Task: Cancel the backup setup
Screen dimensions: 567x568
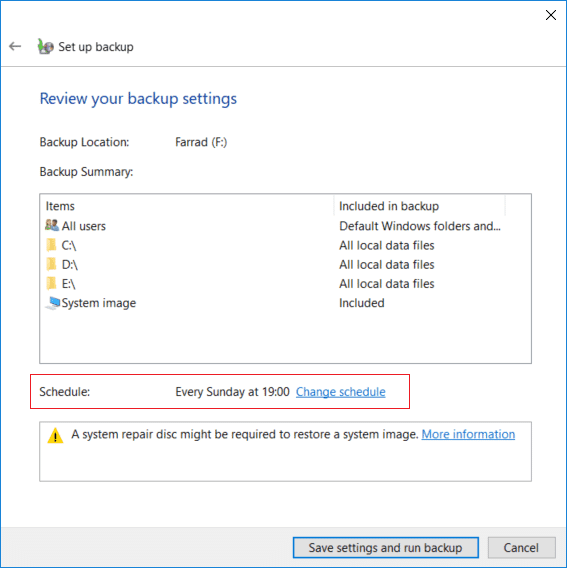Action: click(x=521, y=547)
